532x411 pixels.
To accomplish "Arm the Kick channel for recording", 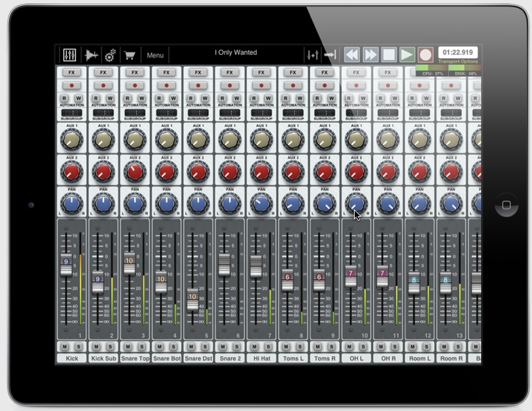I will pos(71,85).
